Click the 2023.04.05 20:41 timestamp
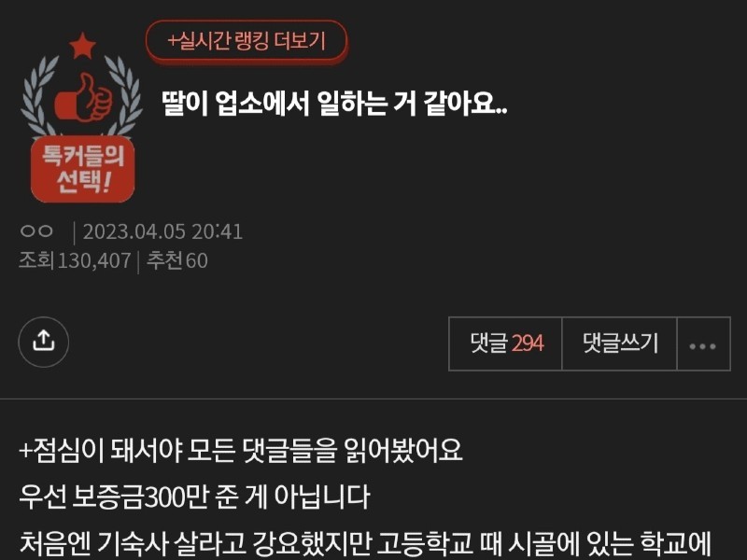This screenshot has height=560, width=747. (x=162, y=231)
